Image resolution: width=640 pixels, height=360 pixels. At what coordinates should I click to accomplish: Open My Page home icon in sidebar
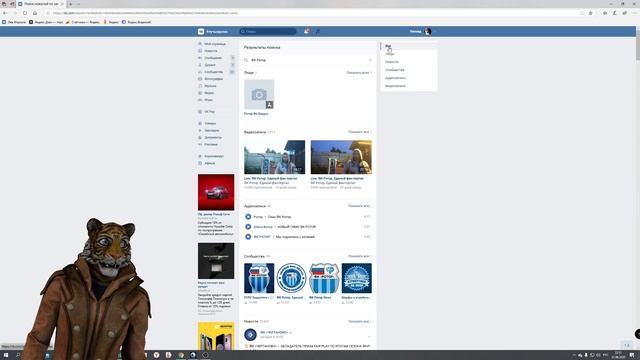pos(200,44)
